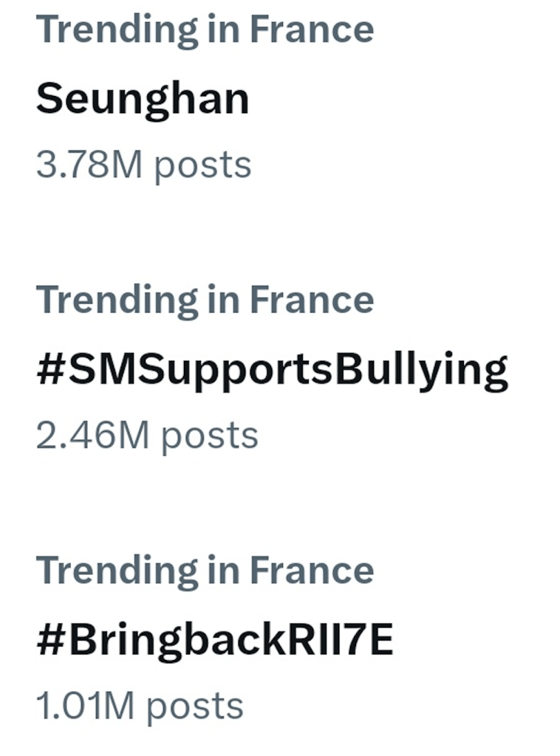Screen dimensions: 560x756
Task: Open the #SMSupportsBullying hashtag trend
Action: [272, 370]
